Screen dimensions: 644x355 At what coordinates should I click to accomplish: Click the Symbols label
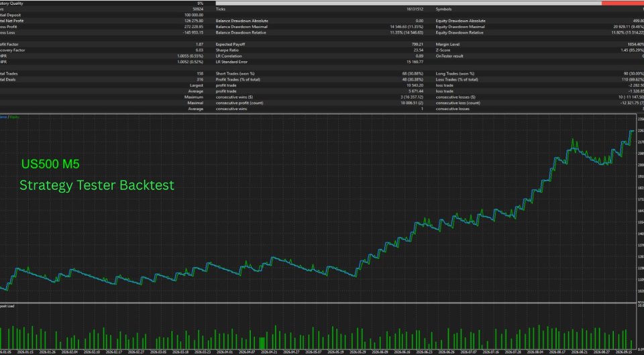tap(443, 9)
